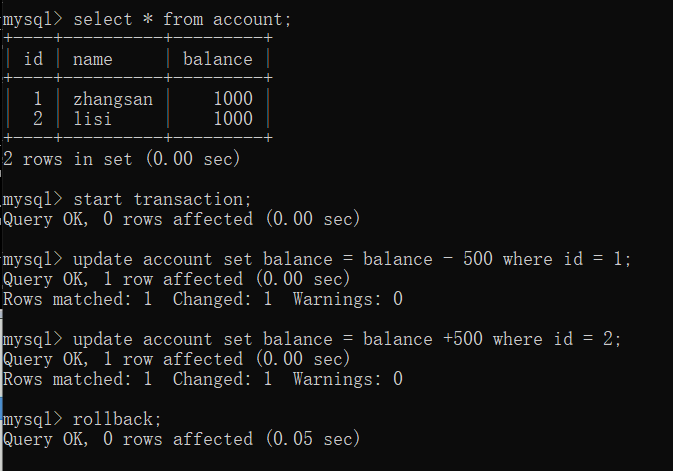The image size is (673, 471).
Task: Click lisi's balance value 1000
Action: [233, 119]
